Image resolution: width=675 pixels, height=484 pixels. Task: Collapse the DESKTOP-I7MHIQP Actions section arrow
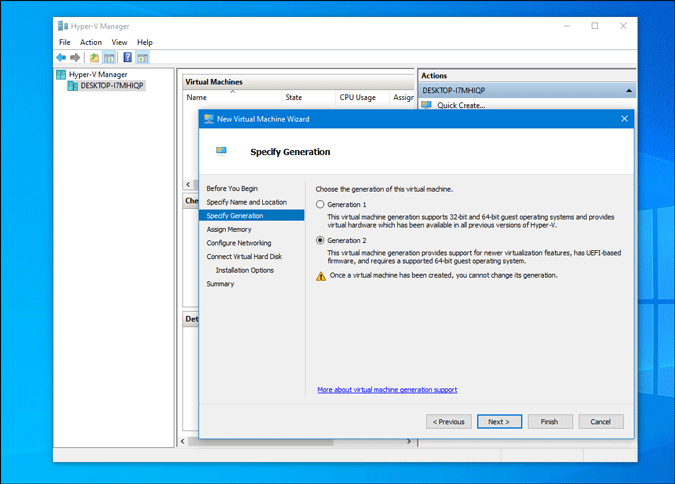[629, 90]
